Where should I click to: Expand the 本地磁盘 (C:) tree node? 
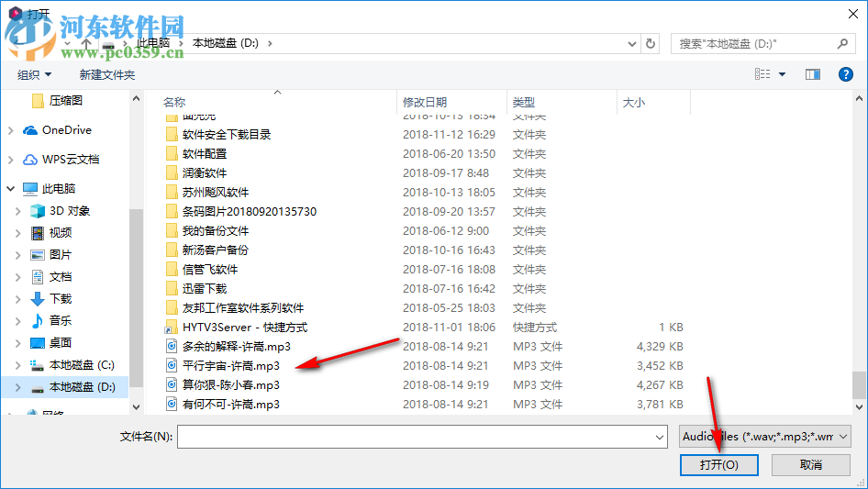[x=17, y=365]
